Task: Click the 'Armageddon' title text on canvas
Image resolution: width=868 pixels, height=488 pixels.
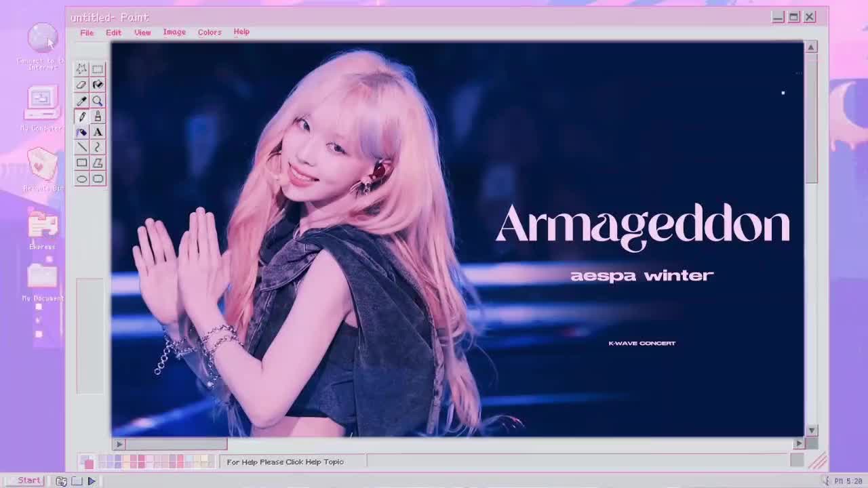Action: (643, 225)
